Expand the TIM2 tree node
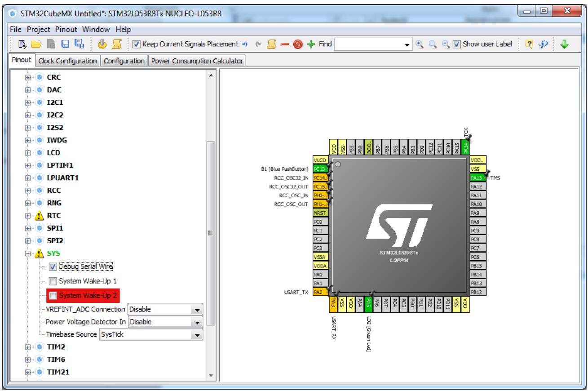The height and width of the screenshot is (391, 588). click(x=28, y=347)
